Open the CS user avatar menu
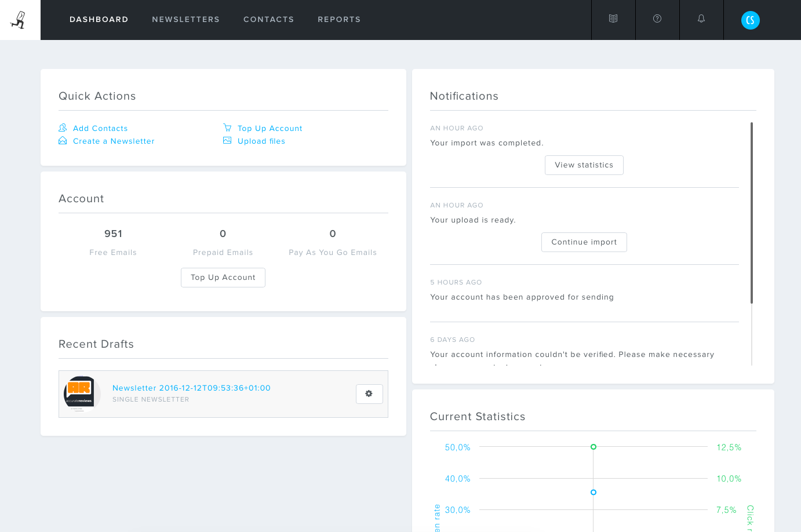The width and height of the screenshot is (801, 532). 750,20
